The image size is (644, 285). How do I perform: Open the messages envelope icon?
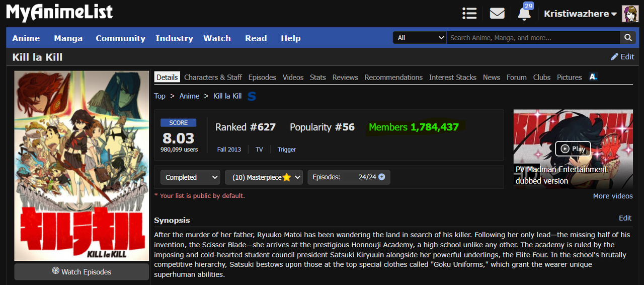tap(497, 14)
